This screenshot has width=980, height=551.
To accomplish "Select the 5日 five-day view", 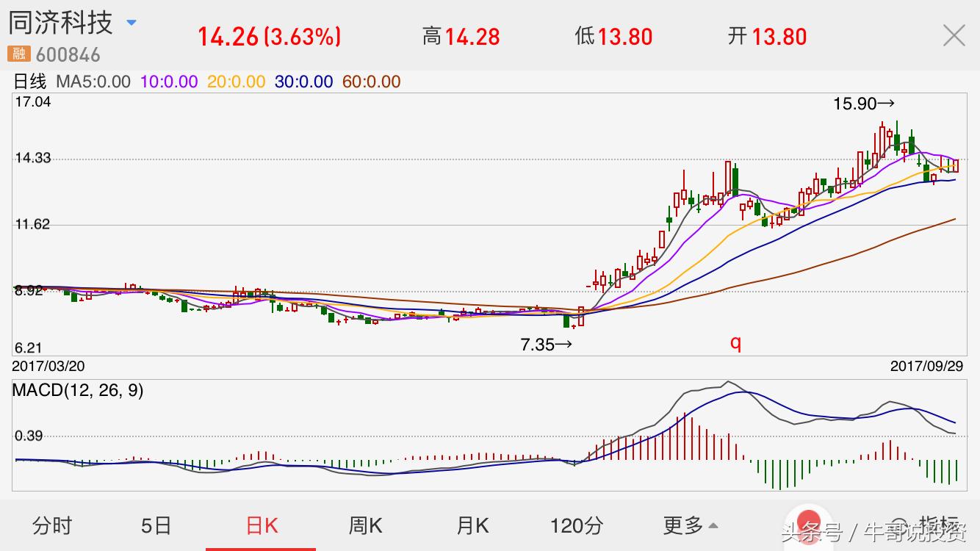I will coord(156,526).
